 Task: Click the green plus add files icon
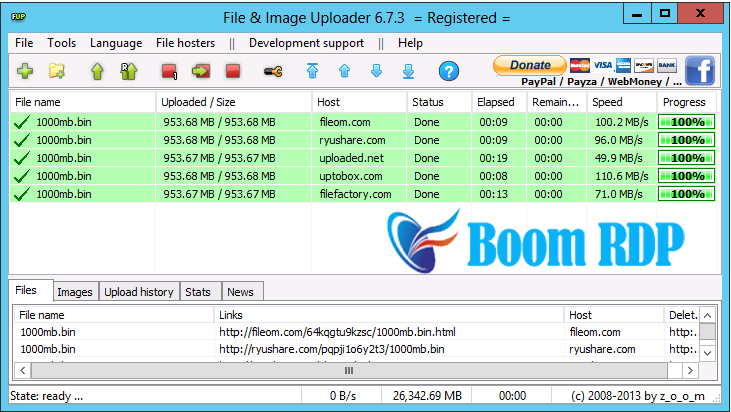25,71
